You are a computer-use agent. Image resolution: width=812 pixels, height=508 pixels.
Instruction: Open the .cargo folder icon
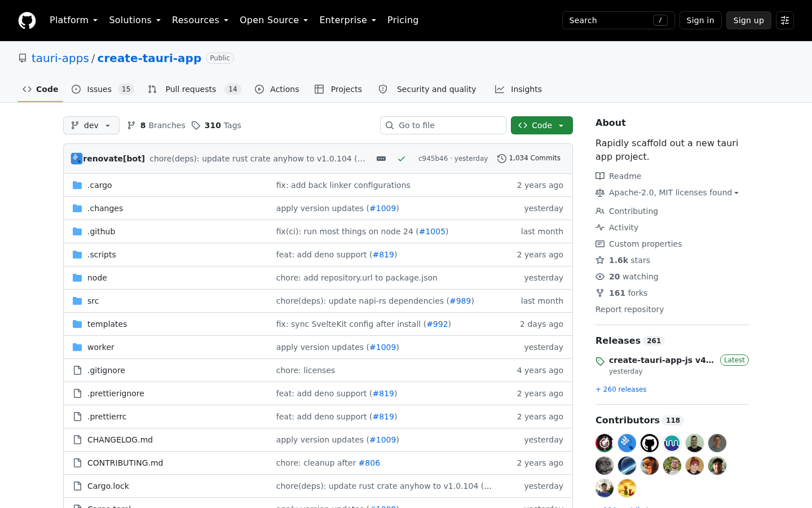point(77,185)
